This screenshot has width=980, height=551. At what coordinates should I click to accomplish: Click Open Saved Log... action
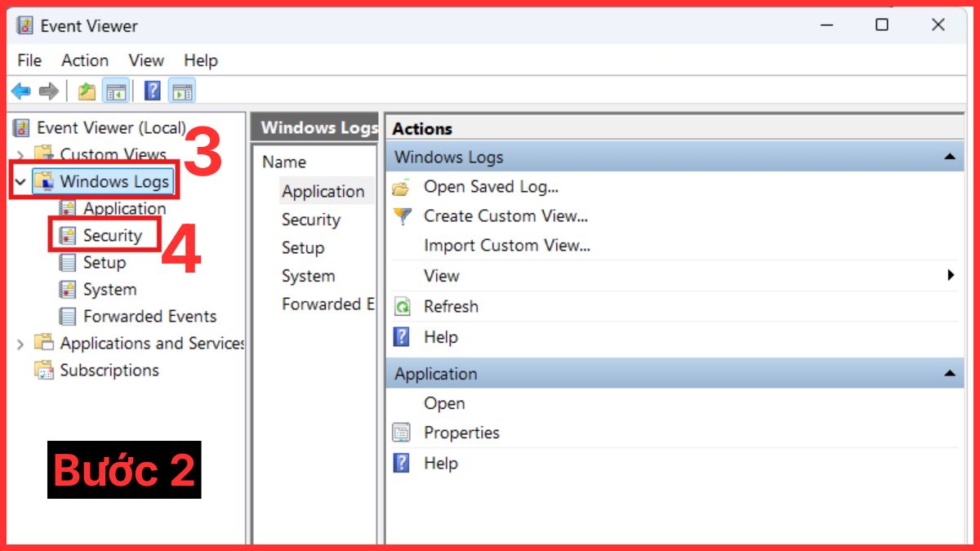tap(492, 187)
